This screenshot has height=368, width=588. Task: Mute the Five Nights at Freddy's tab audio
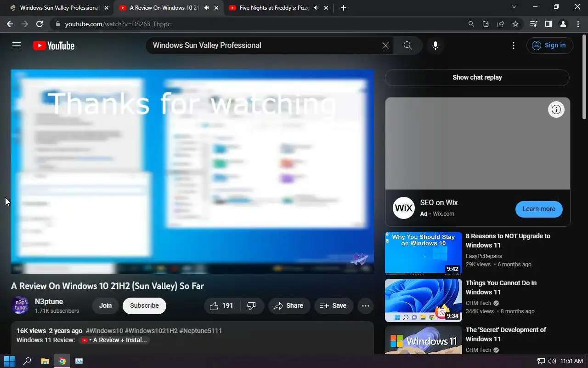click(x=316, y=8)
